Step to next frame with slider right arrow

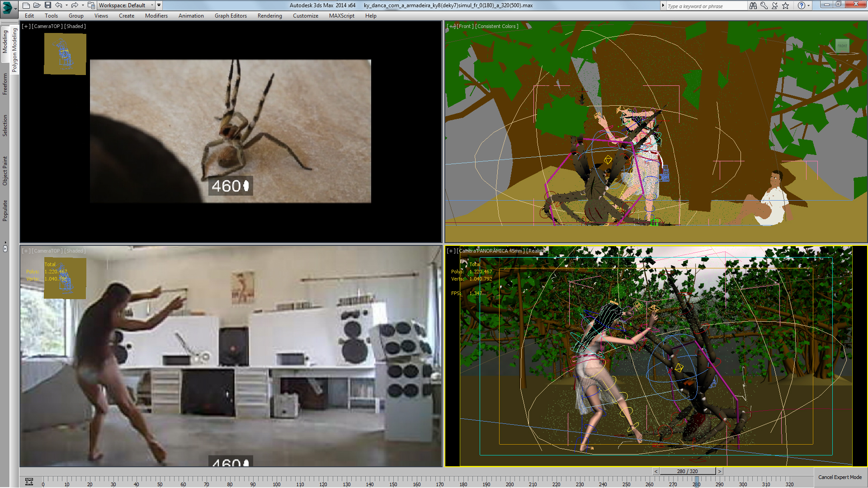[720, 471]
